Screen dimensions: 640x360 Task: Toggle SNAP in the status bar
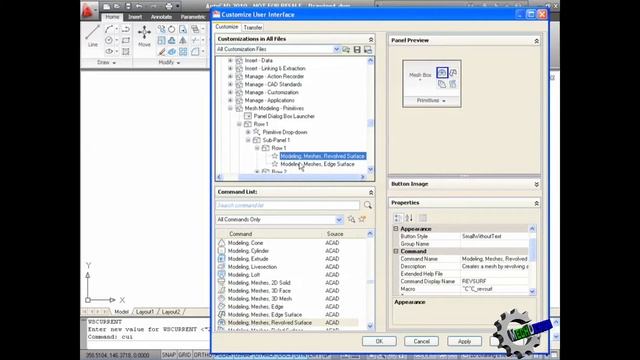pos(169,355)
